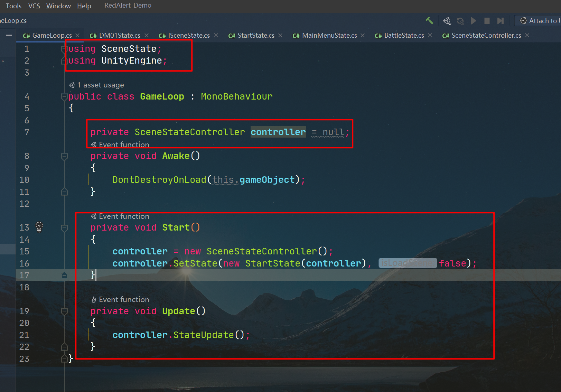The height and width of the screenshot is (392, 561).
Task: Click the lightbulb icon on line 13
Action: 39,227
